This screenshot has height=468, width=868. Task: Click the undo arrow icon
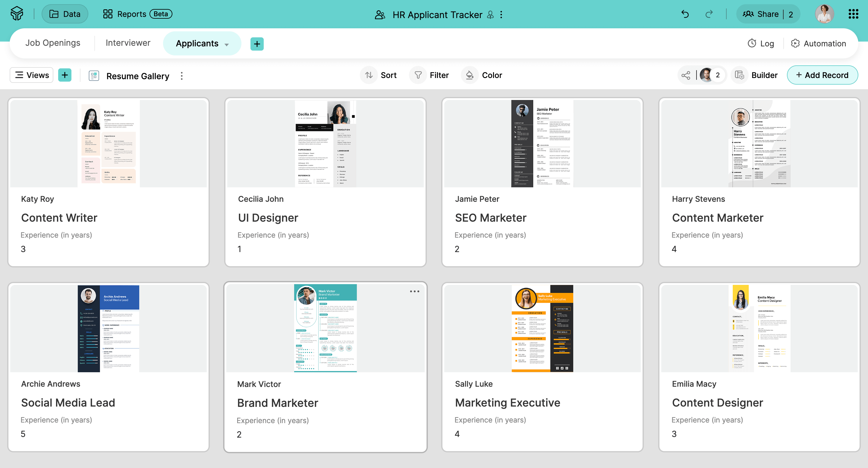pos(685,14)
